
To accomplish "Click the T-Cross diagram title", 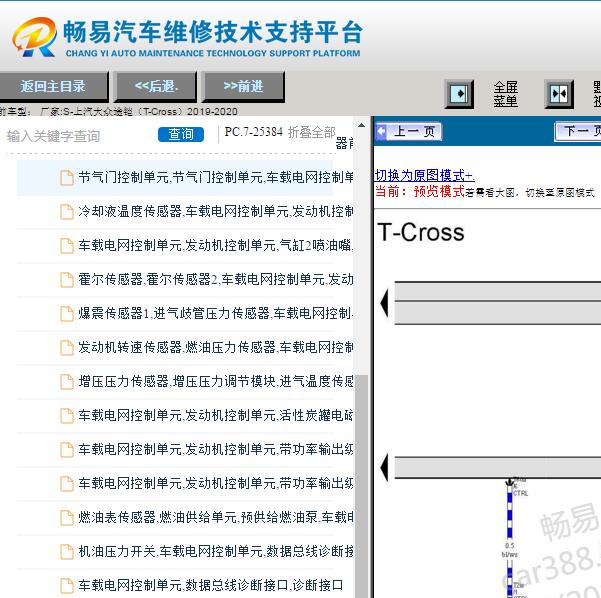I will coord(421,232).
